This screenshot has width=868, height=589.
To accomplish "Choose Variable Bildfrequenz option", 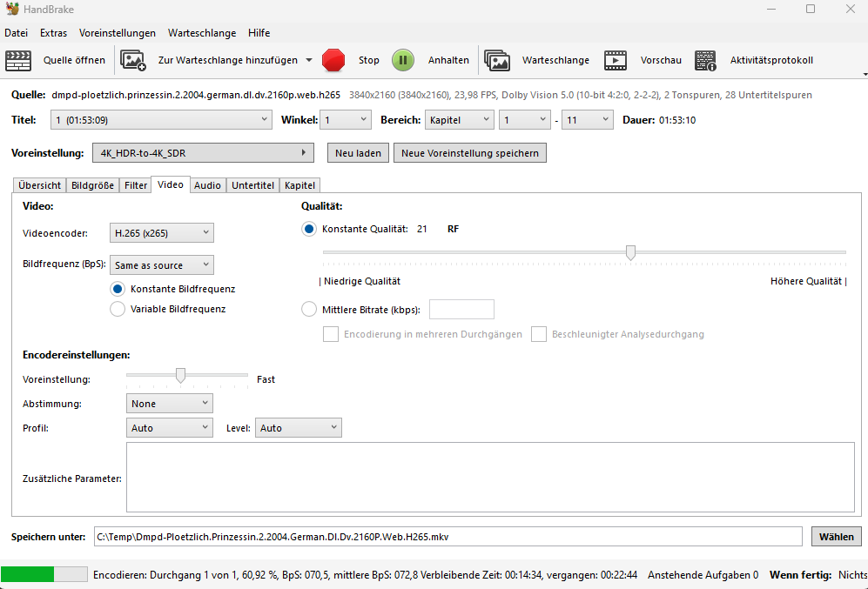I will [118, 309].
